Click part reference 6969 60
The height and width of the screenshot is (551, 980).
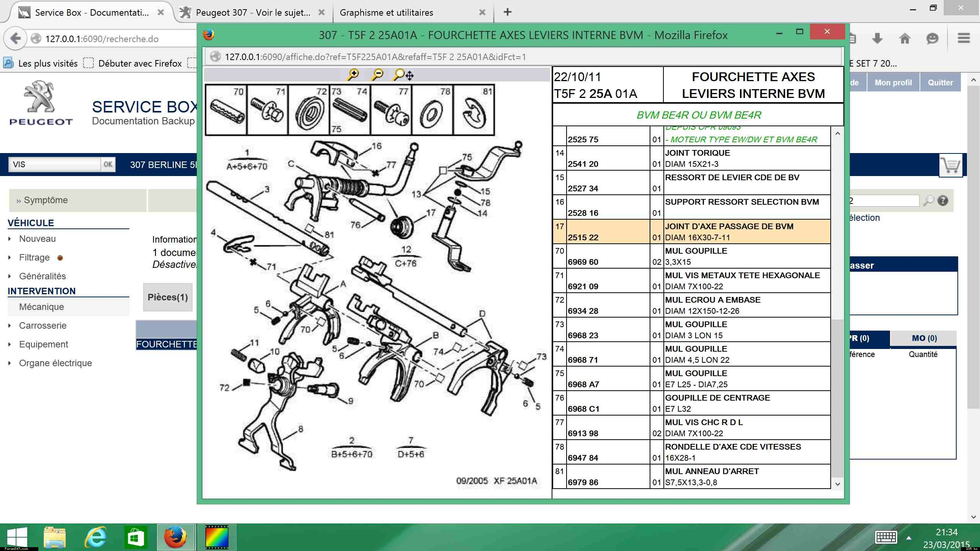click(583, 262)
